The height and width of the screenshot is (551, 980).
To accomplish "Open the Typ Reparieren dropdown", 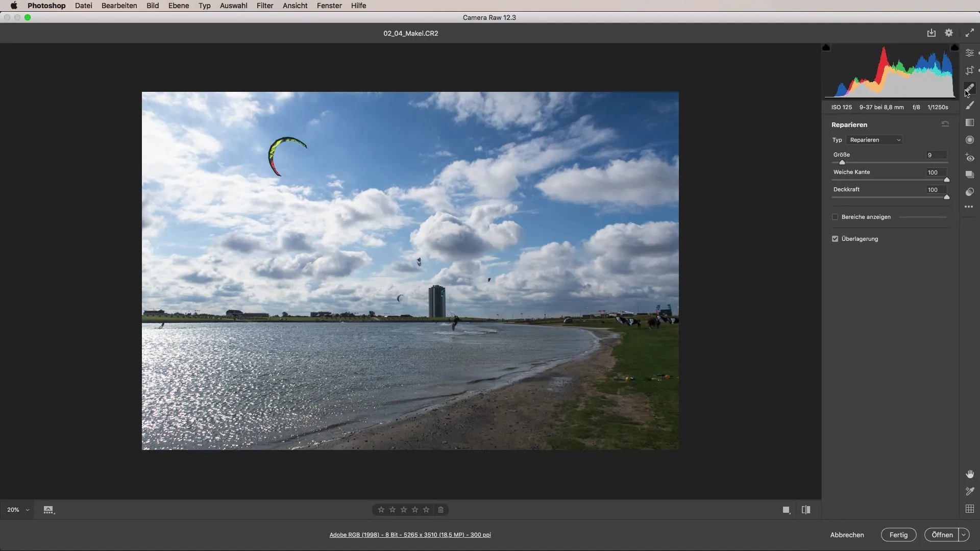I will click(x=874, y=140).
